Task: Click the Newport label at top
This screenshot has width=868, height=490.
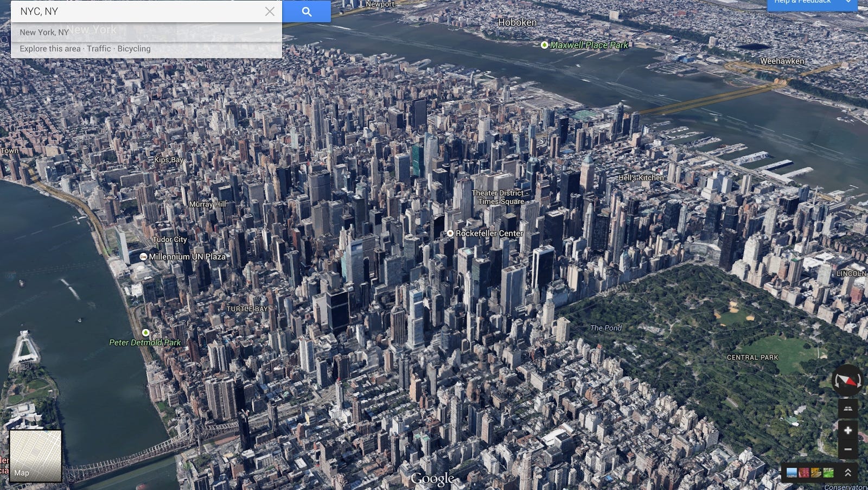Action: pyautogui.click(x=380, y=4)
